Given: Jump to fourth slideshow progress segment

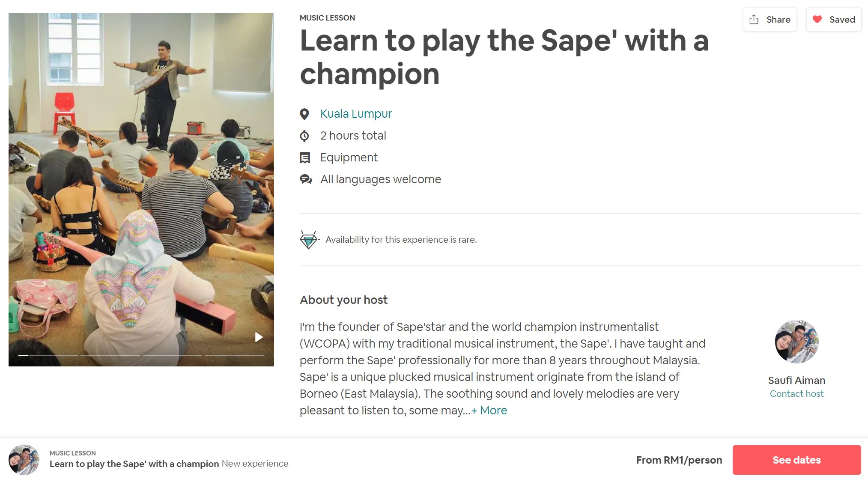Looking at the screenshot, I should [234, 355].
